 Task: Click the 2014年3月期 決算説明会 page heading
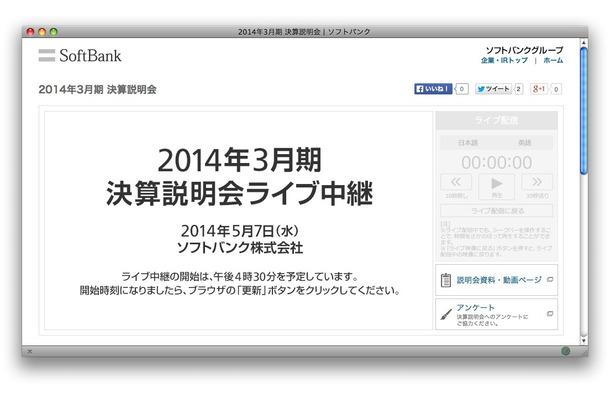tap(97, 89)
